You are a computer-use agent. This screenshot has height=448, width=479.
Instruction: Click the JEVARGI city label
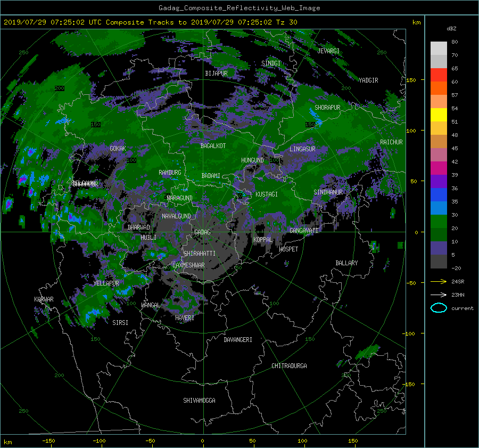pos(328,51)
